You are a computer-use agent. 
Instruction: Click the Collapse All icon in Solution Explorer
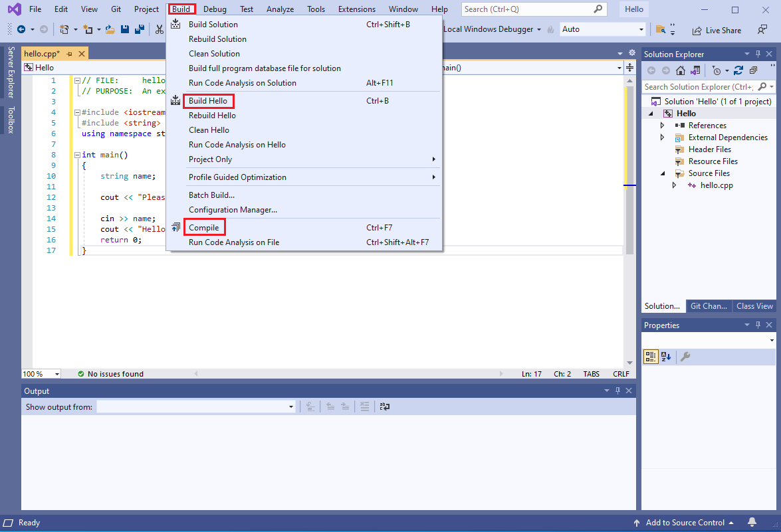coord(753,70)
